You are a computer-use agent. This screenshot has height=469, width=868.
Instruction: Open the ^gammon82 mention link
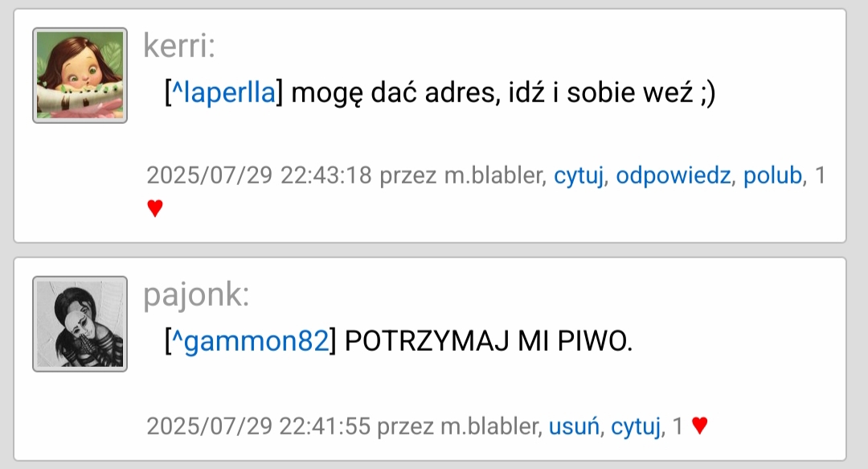tap(251, 340)
